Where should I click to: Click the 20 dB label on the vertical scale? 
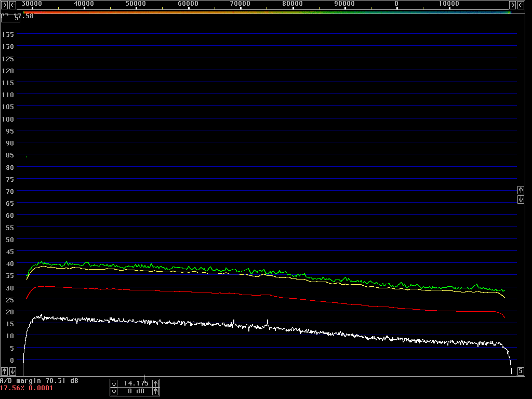[10, 312]
